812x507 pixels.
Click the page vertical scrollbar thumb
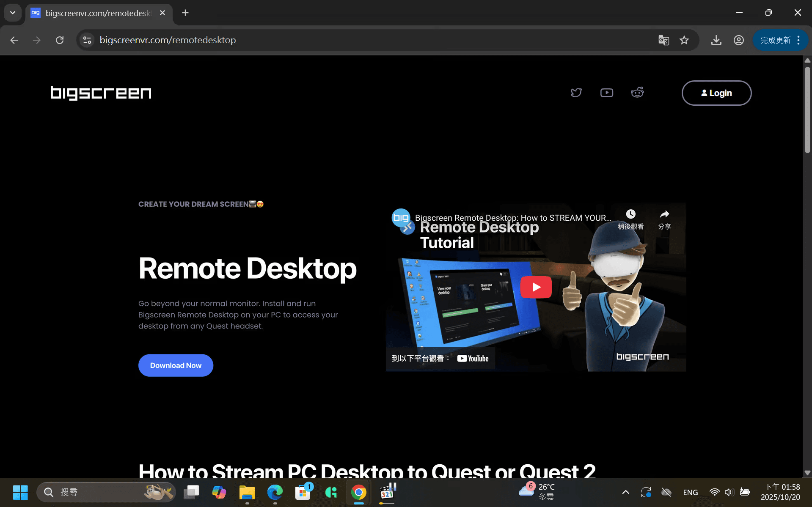pos(807,110)
